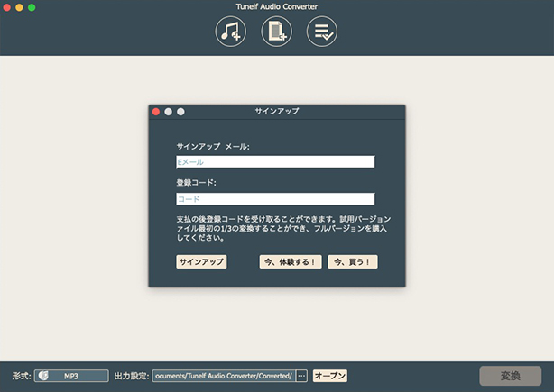554x392 pixels.
Task: Click the サインアップ メール: label
Action: [213, 146]
